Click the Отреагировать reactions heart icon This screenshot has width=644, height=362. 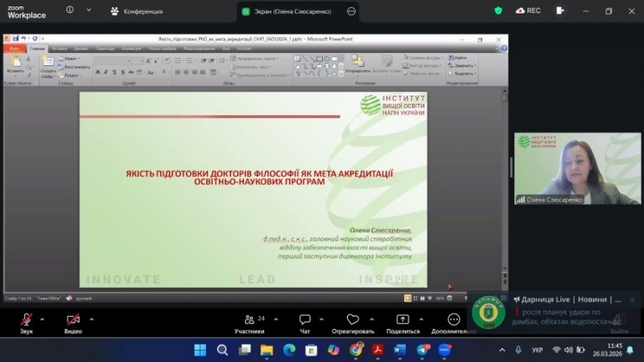353,320
